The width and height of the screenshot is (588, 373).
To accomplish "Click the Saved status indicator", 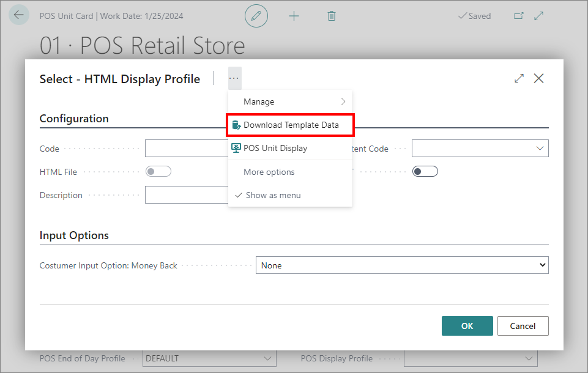I will (x=474, y=16).
